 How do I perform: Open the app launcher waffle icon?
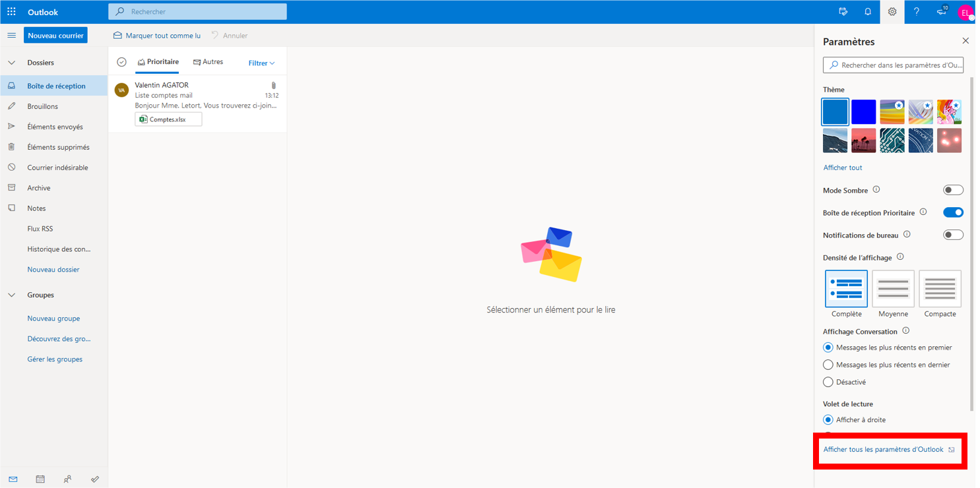coord(11,12)
